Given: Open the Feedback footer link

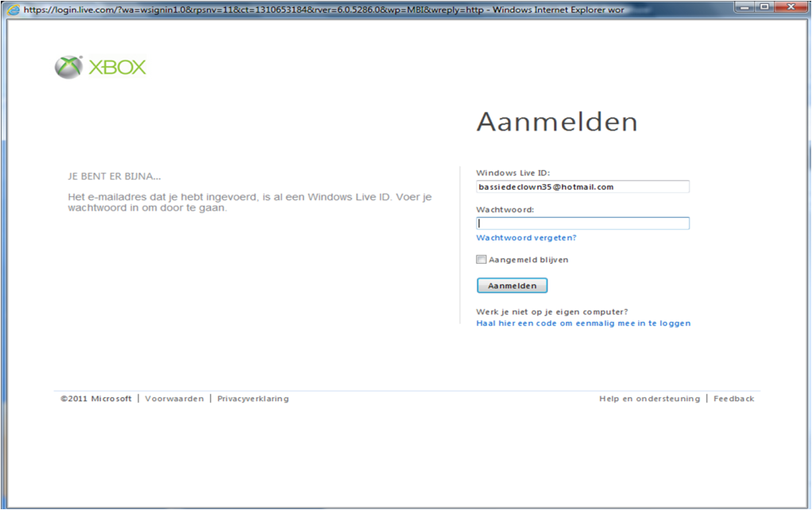Looking at the screenshot, I should coord(733,399).
